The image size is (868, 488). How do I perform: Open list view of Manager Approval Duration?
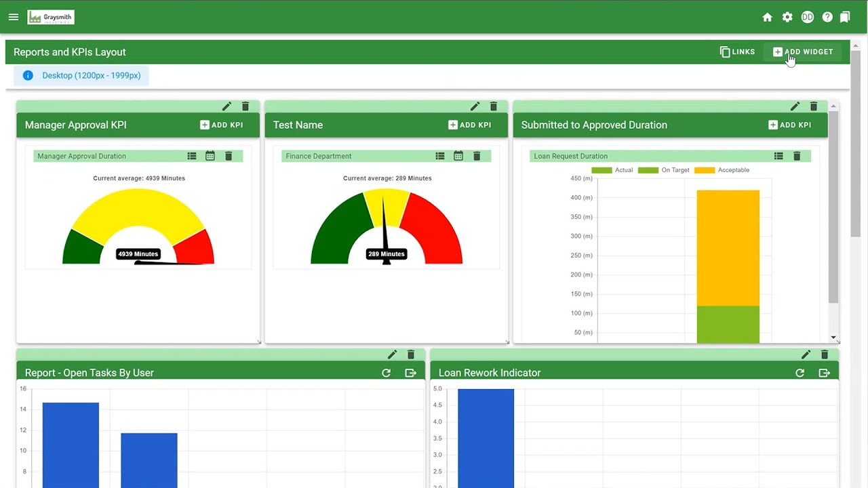(192, 156)
